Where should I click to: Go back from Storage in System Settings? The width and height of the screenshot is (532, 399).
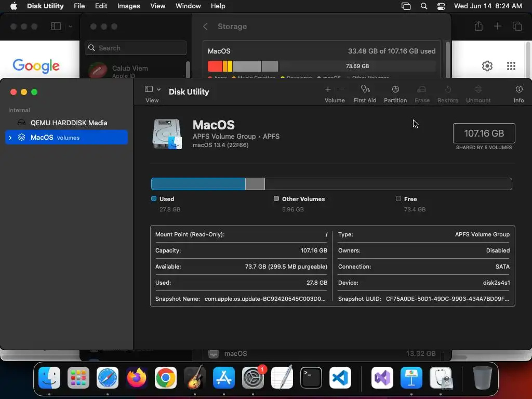point(205,26)
